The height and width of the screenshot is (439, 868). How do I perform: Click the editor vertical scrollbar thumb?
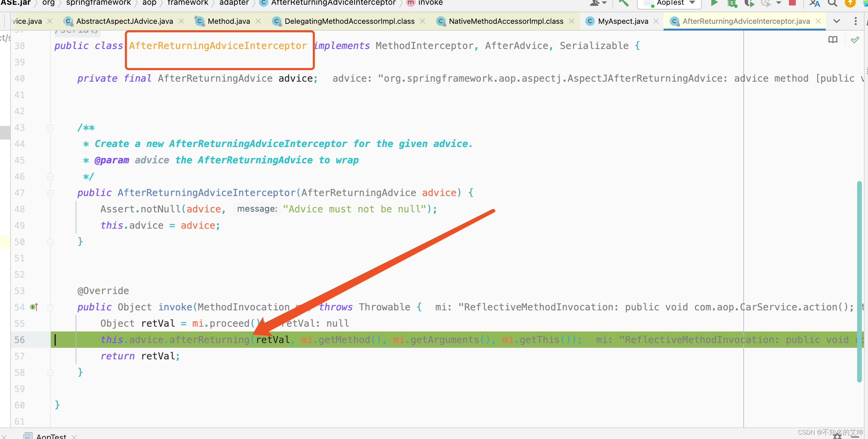click(x=859, y=282)
